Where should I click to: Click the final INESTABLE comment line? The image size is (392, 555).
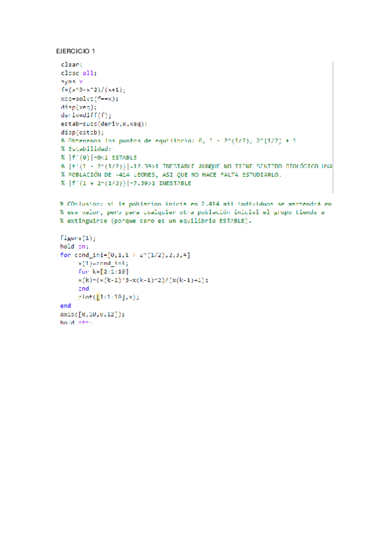pyautogui.click(x=126, y=183)
